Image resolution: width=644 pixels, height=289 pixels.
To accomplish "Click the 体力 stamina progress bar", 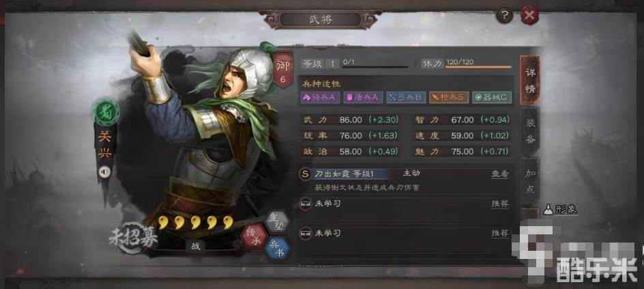I will click(x=478, y=66).
